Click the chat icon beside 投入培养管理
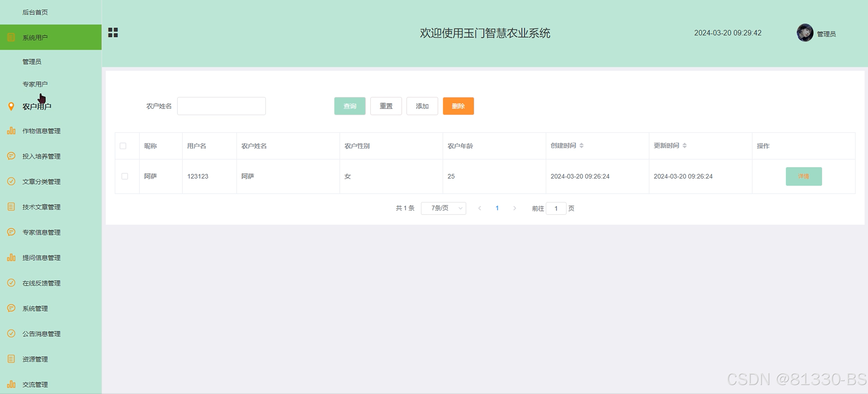 [x=11, y=156]
